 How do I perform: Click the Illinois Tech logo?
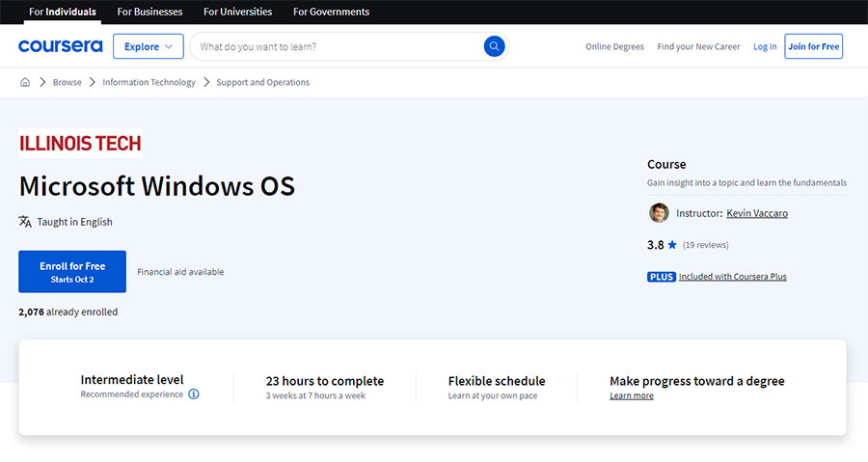pyautogui.click(x=80, y=144)
